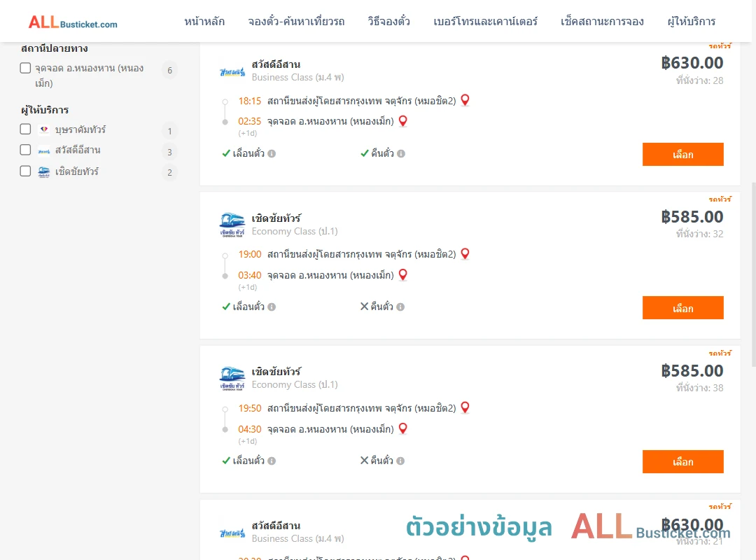
Task: Go to หน้าหลัก menu item
Action: pyautogui.click(x=204, y=21)
